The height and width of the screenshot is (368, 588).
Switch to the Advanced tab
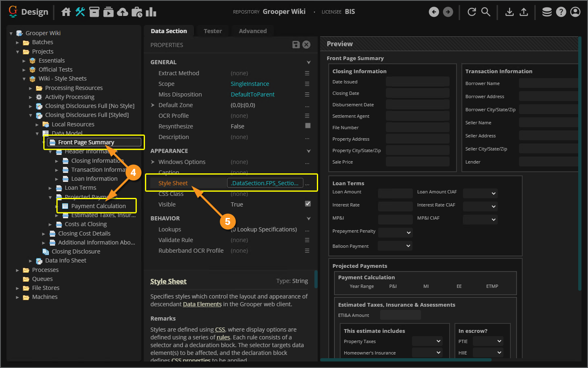click(252, 31)
